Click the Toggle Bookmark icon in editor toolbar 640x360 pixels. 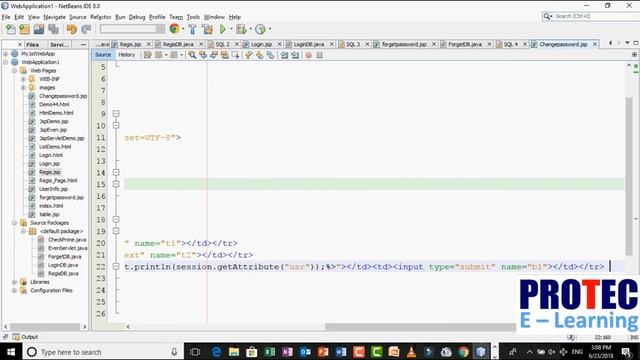pyautogui.click(x=271, y=55)
